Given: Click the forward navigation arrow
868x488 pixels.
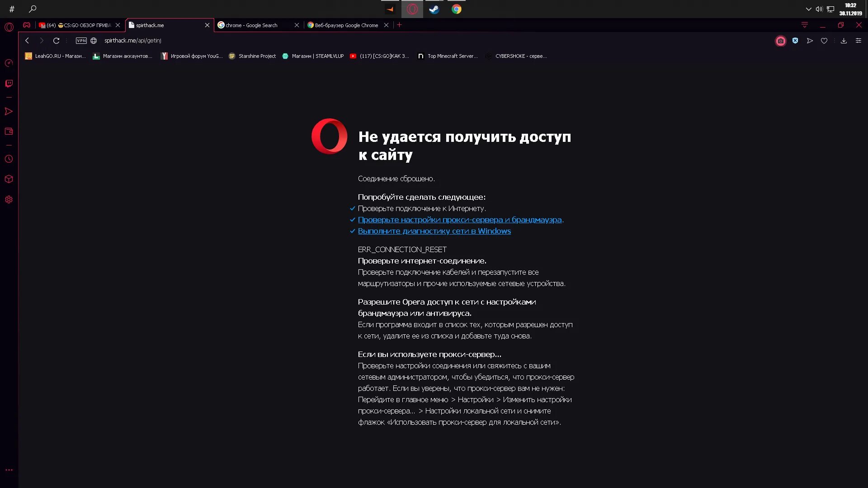Looking at the screenshot, I should coord(41,40).
